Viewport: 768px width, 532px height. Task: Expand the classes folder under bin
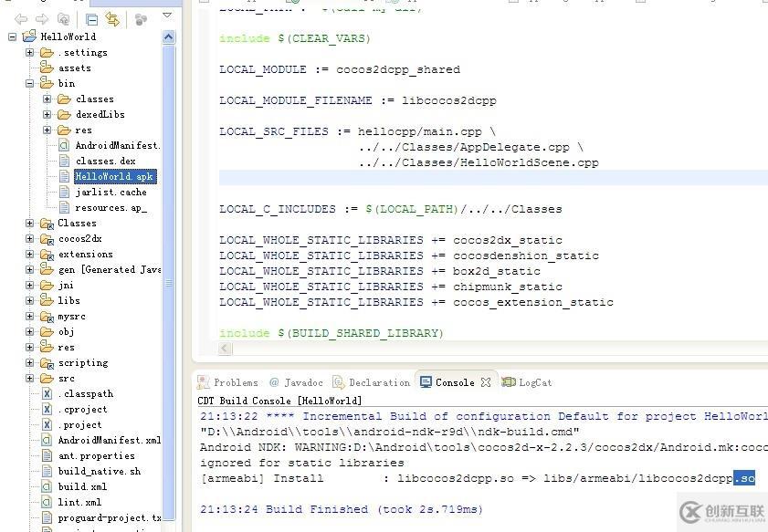coord(47,99)
